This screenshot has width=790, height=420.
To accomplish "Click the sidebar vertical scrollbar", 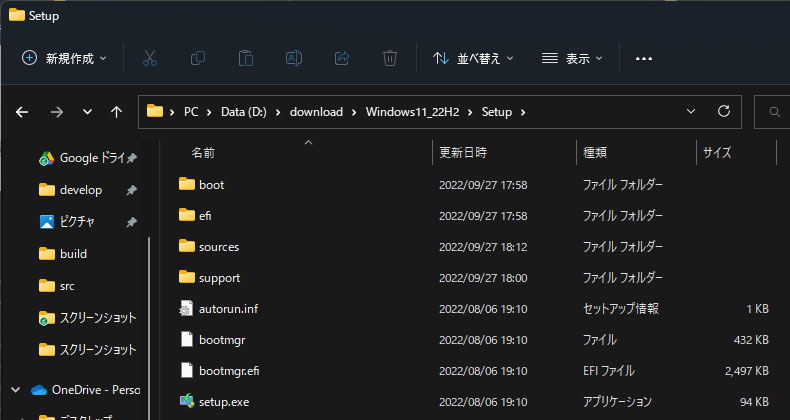I will pyautogui.click(x=149, y=327).
